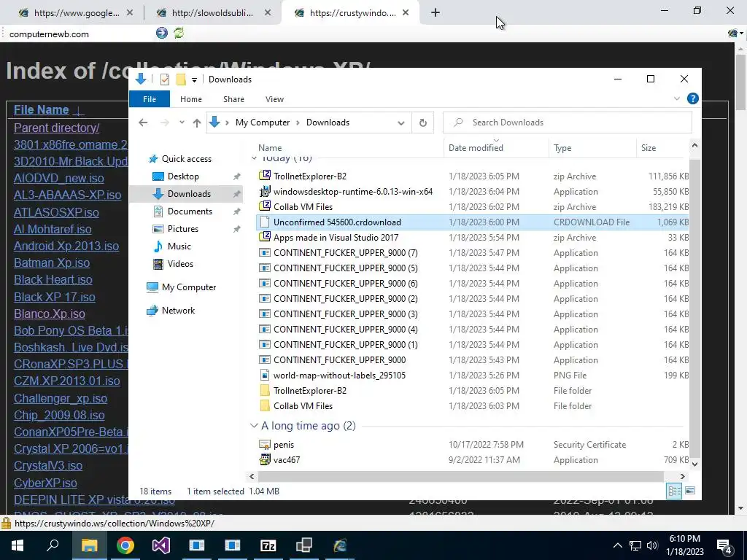Select Documents in the navigation pane
This screenshot has width=747, height=560.
point(190,211)
